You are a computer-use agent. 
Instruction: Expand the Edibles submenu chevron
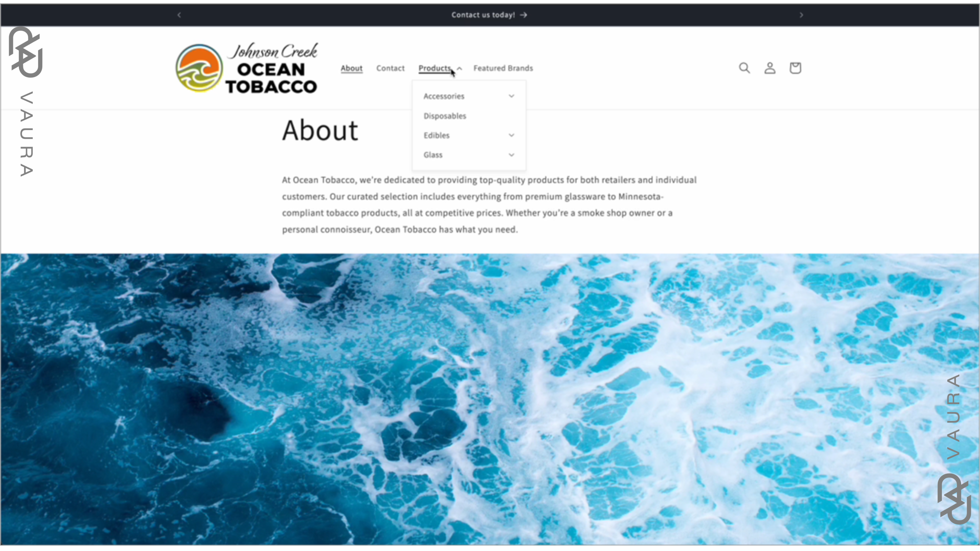(x=511, y=135)
